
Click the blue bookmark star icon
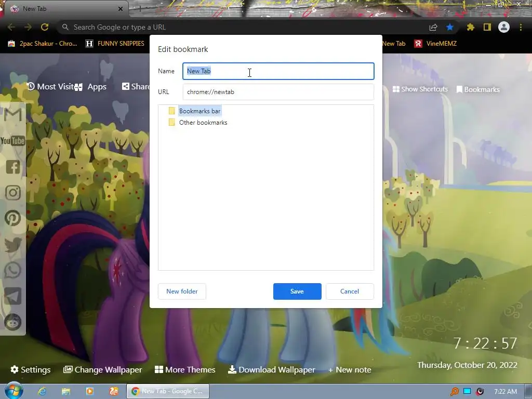pyautogui.click(x=449, y=27)
